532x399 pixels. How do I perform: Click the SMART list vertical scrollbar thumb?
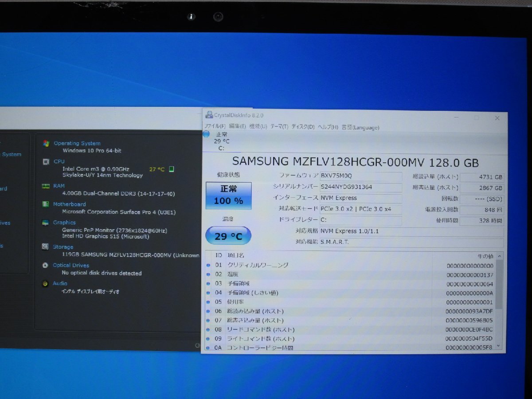499,284
